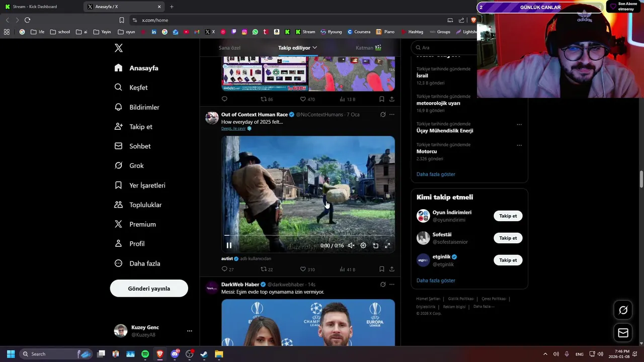Open the floating messages envelope button

tap(623, 333)
